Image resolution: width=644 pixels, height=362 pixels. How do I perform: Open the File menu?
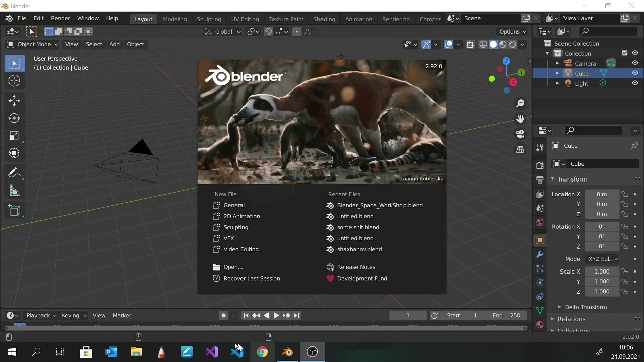(x=22, y=18)
